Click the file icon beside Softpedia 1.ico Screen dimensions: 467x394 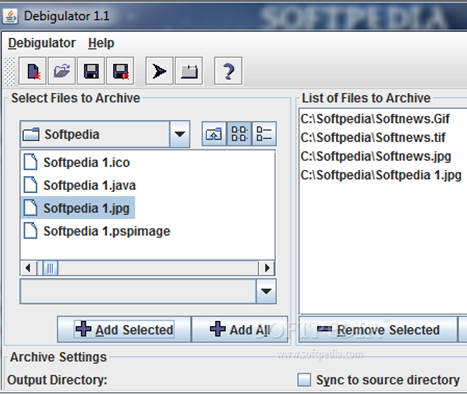click(31, 162)
